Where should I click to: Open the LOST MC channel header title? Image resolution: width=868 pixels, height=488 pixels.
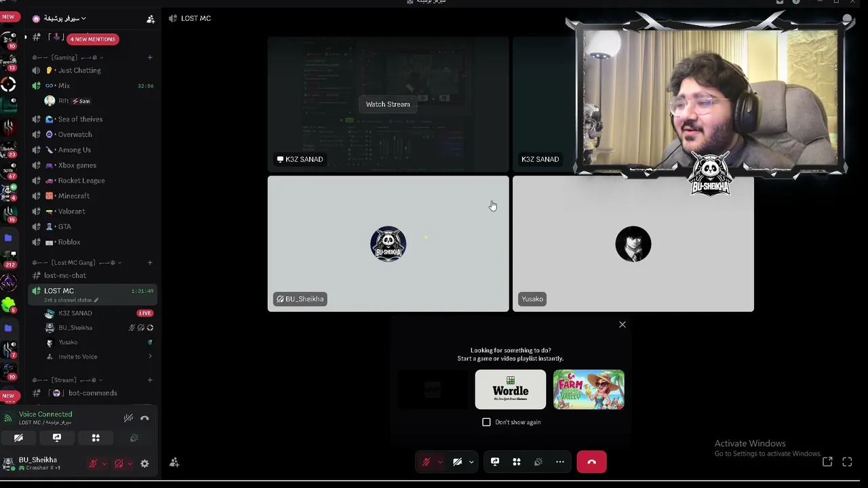tap(196, 18)
